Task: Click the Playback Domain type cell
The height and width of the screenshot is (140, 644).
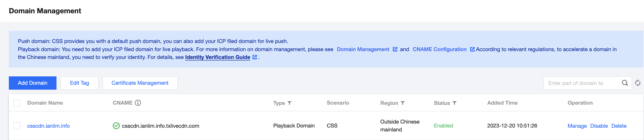Action: [x=294, y=126]
